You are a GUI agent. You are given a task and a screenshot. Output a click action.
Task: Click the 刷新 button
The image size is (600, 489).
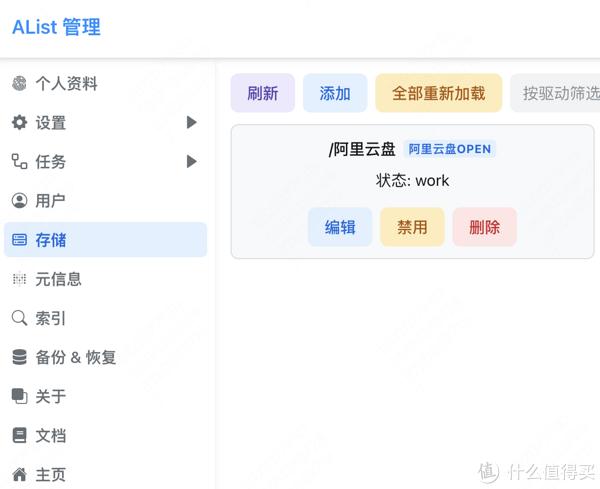click(262, 93)
